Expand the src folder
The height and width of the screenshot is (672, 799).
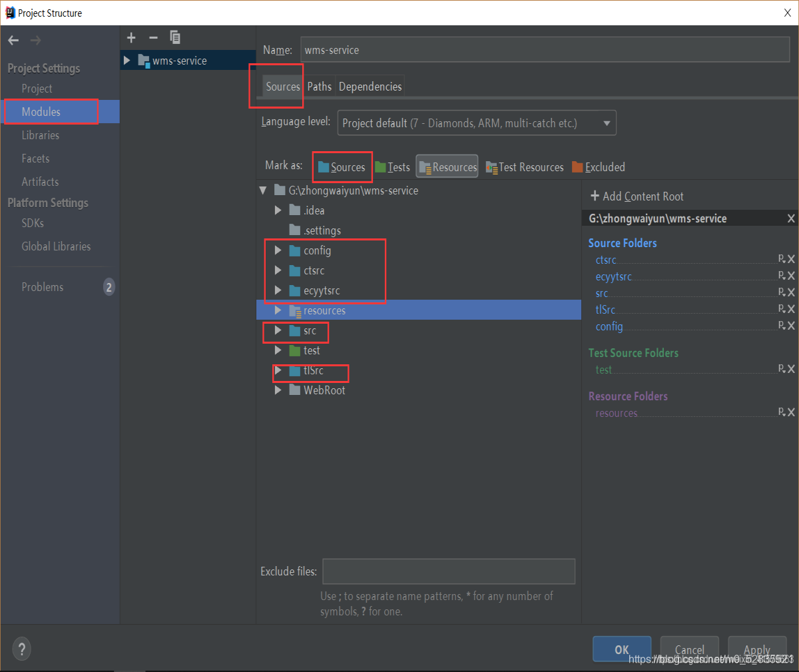click(x=278, y=330)
